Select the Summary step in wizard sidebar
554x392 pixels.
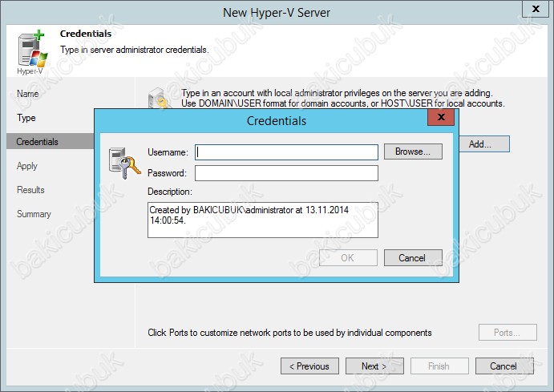(34, 214)
